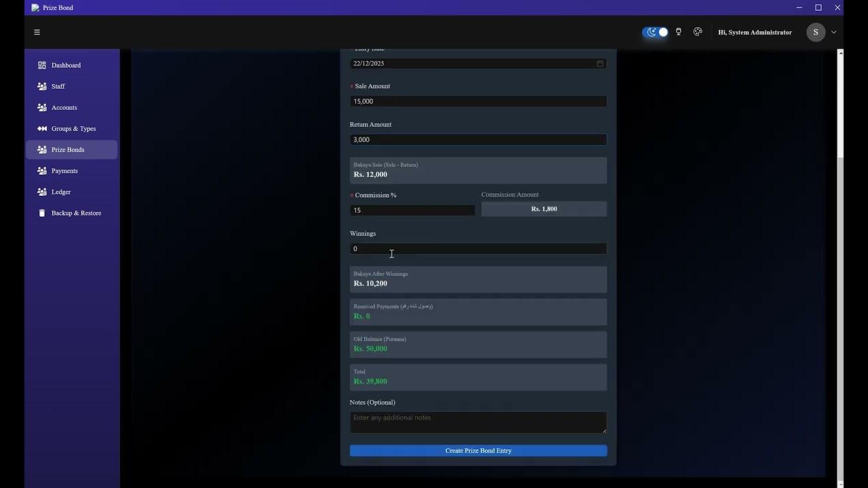Screen dimensions: 868x488
Task: Close the Prize Bond window
Action: click(837, 7)
